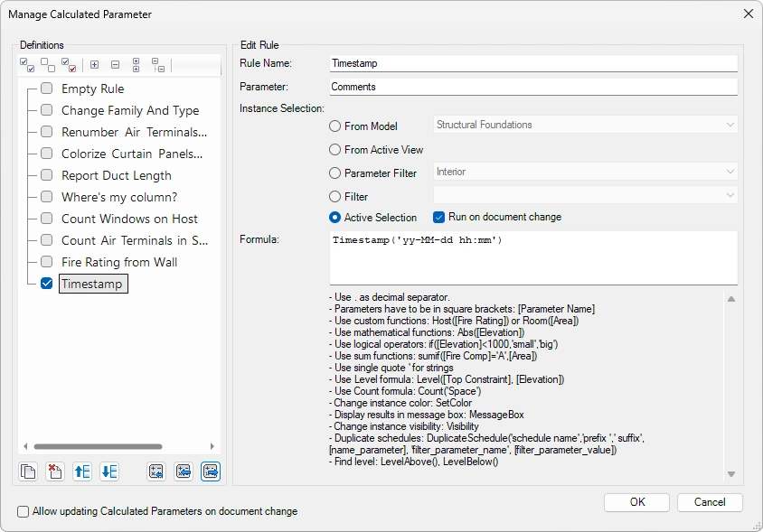Uncheck all rule definitions

46,65
